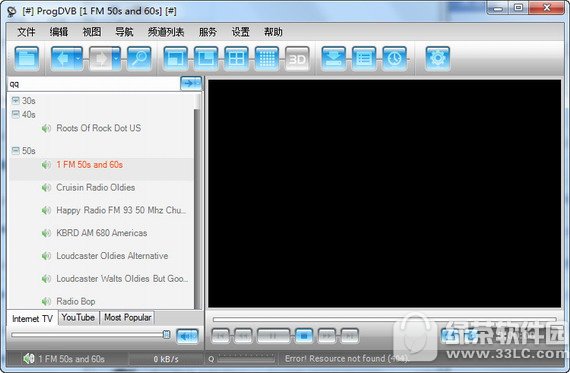Switch to the Most Popular tab
Screen dimensions: 570x373
tap(128, 317)
